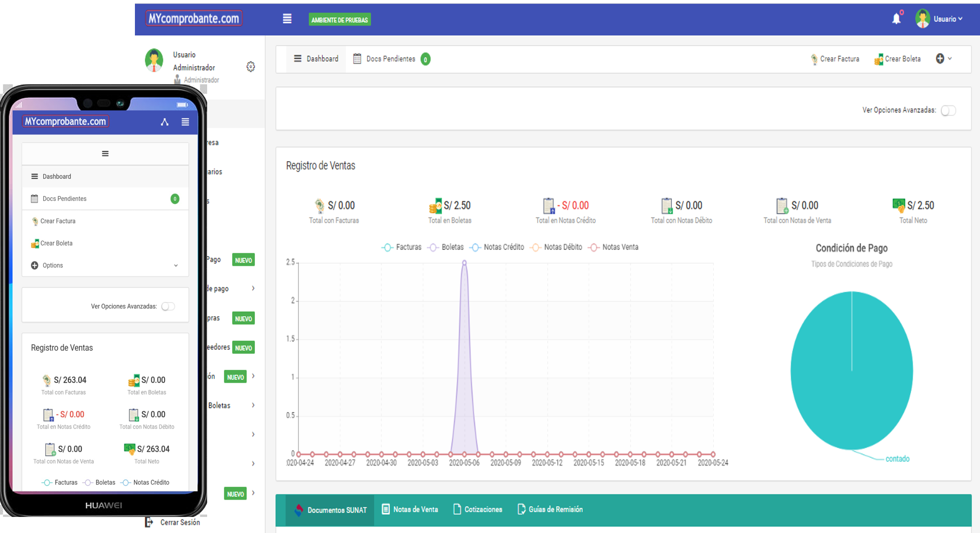Image resolution: width=980 pixels, height=533 pixels.
Task: Click the Docs Pendientes green counter badge
Action: pos(425,59)
